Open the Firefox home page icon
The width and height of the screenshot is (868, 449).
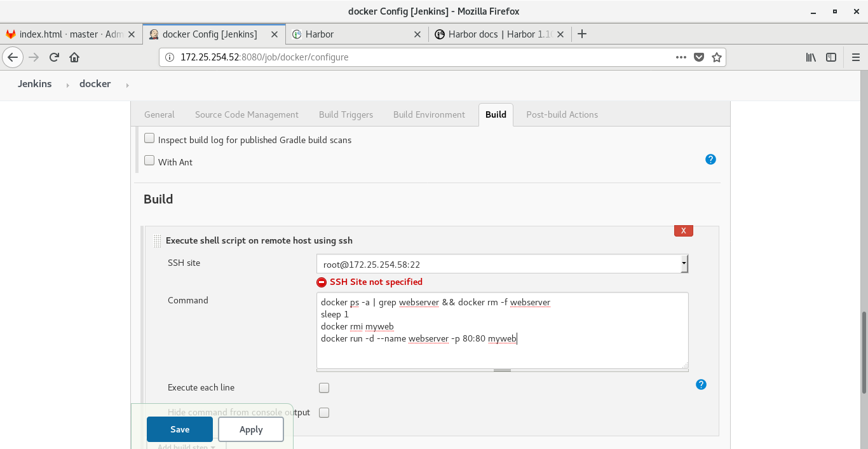(74, 57)
